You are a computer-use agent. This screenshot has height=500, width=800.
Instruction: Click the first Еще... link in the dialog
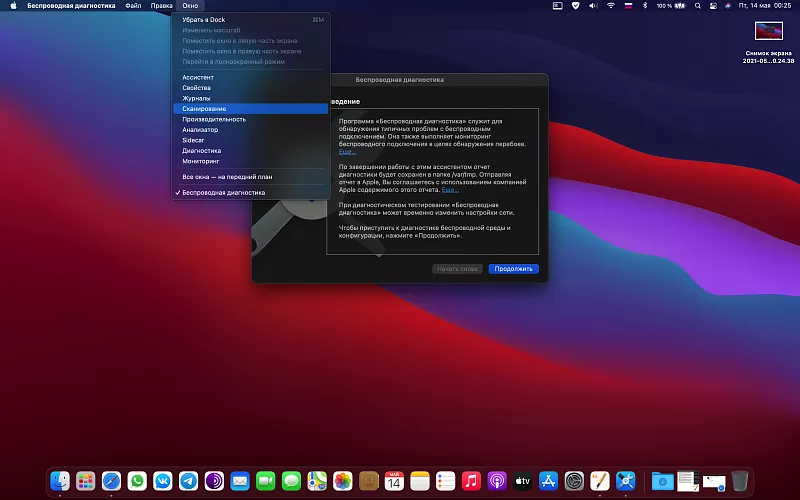pyautogui.click(x=347, y=152)
